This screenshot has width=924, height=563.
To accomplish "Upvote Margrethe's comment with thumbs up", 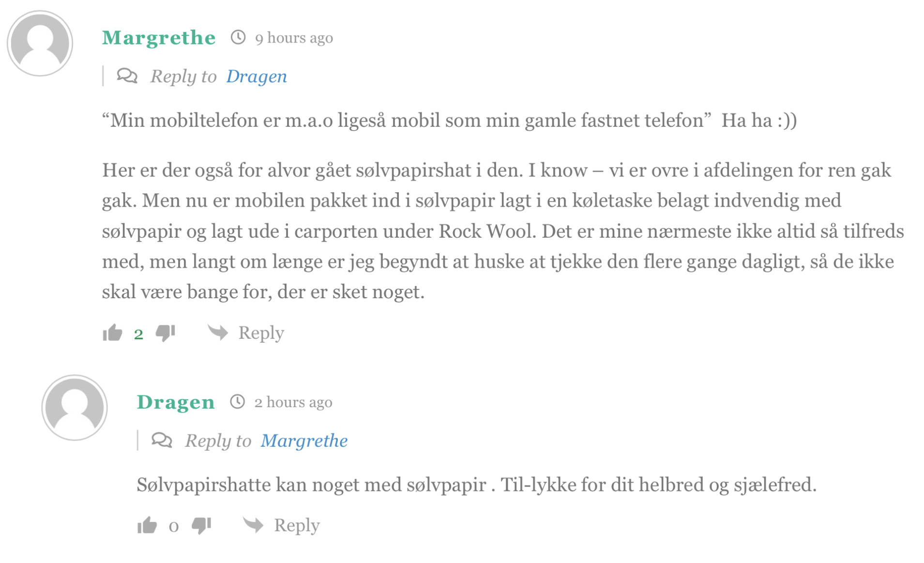I will click(112, 333).
